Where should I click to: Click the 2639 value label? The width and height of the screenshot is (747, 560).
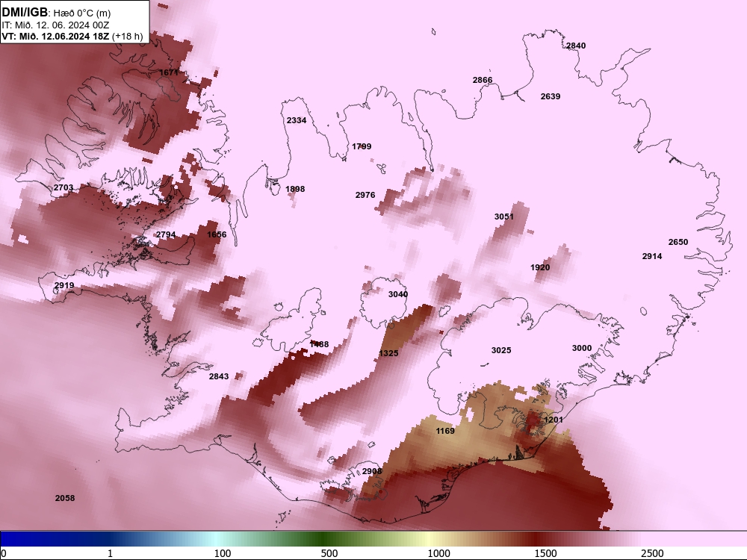click(551, 96)
